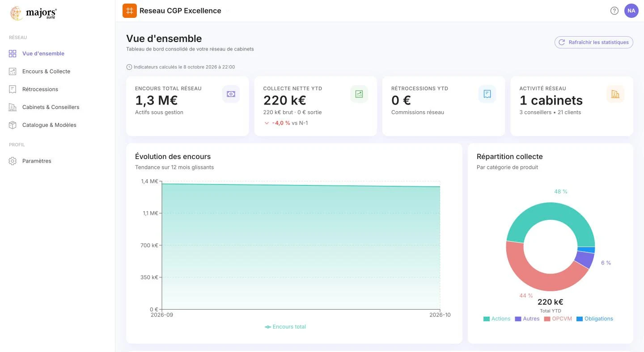The height and width of the screenshot is (352, 644).
Task: Select the purple Autres segment of the donut
Action: 585,260
